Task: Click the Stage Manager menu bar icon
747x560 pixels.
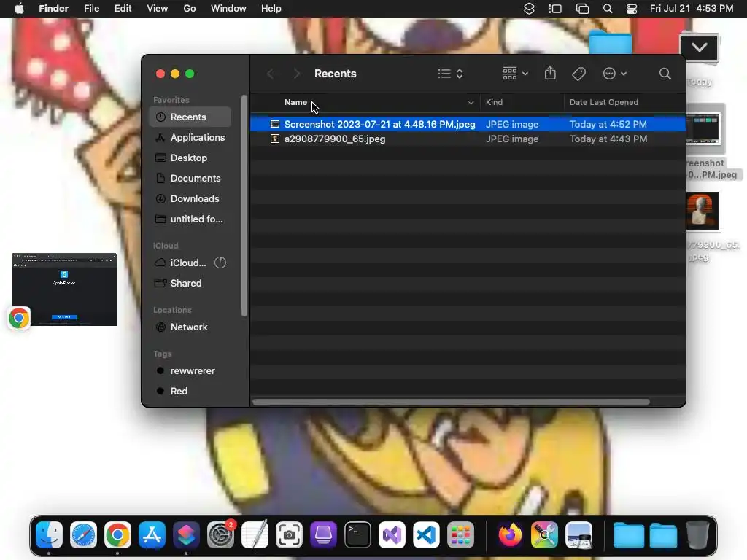Action: click(x=555, y=9)
